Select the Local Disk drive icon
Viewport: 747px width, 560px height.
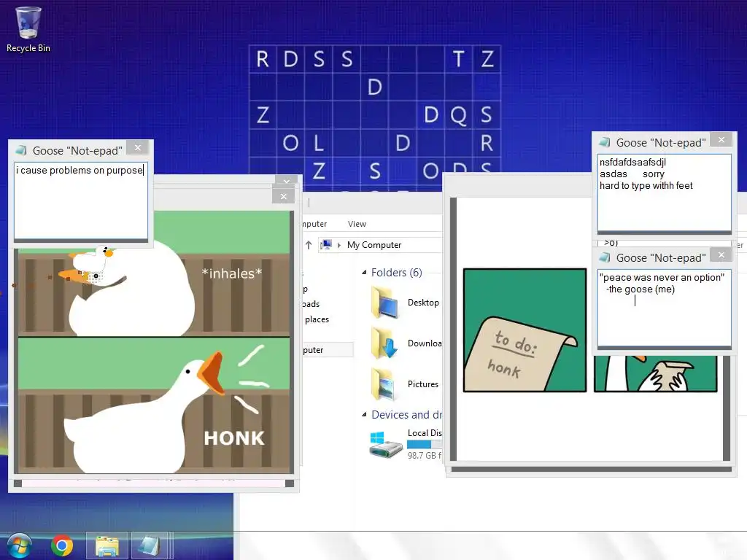point(385,444)
